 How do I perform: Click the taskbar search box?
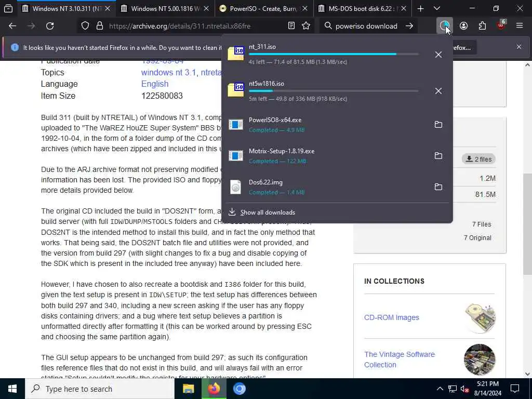point(100,389)
